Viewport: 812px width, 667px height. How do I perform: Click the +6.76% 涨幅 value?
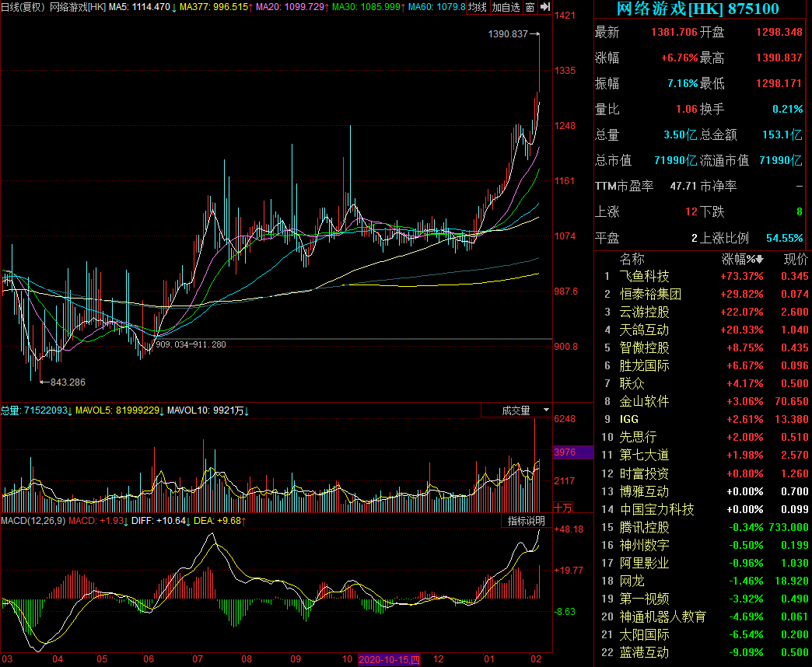pos(680,58)
